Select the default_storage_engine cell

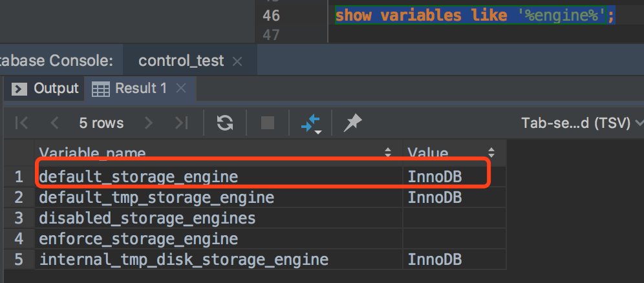point(138,176)
